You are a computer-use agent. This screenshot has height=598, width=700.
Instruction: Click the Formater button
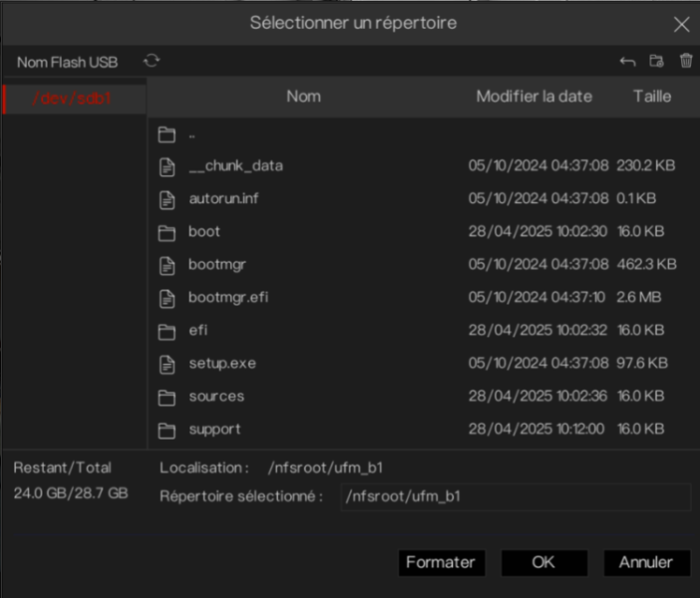click(442, 562)
